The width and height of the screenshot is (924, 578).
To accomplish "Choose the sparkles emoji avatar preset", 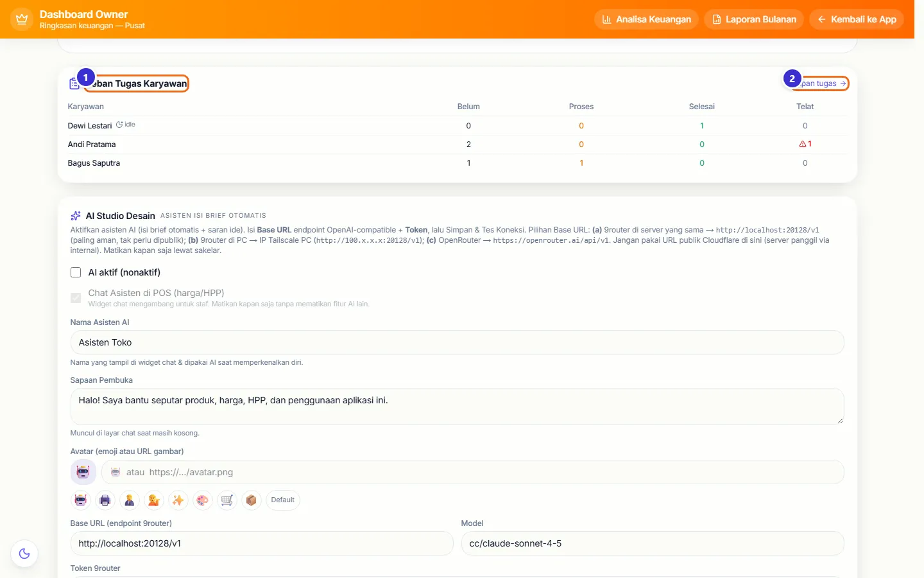I will click(x=178, y=500).
